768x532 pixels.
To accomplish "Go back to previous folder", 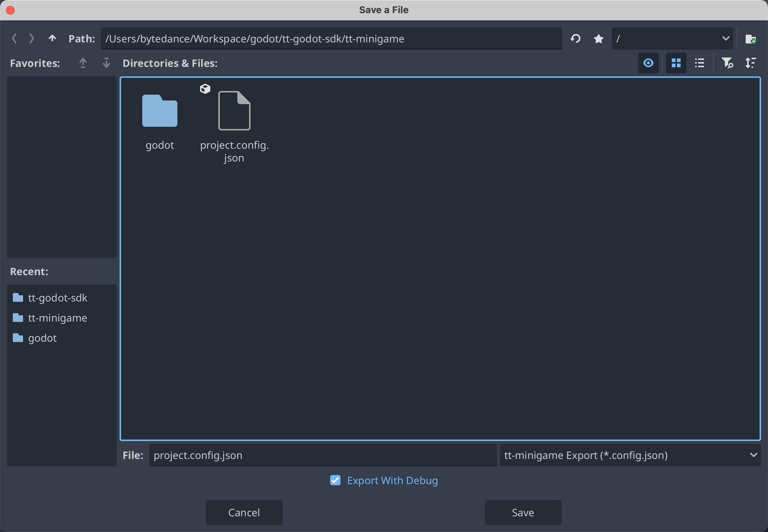I will pos(15,38).
